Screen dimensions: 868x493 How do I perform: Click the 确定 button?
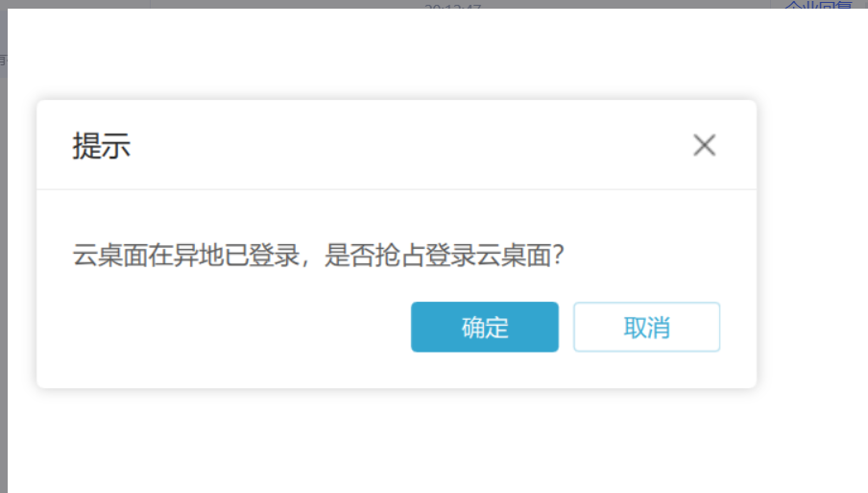[x=484, y=327]
